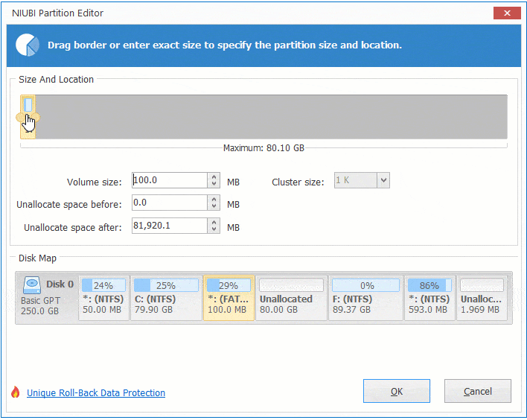The image size is (527, 420).
Task: Open Unique Roll-Back Data Protection link
Action: [x=96, y=392]
